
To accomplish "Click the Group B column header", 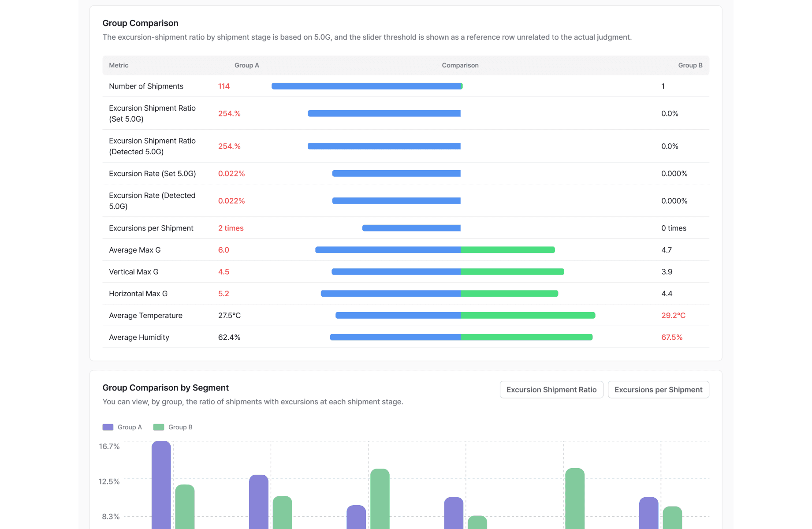I will 690,65.
